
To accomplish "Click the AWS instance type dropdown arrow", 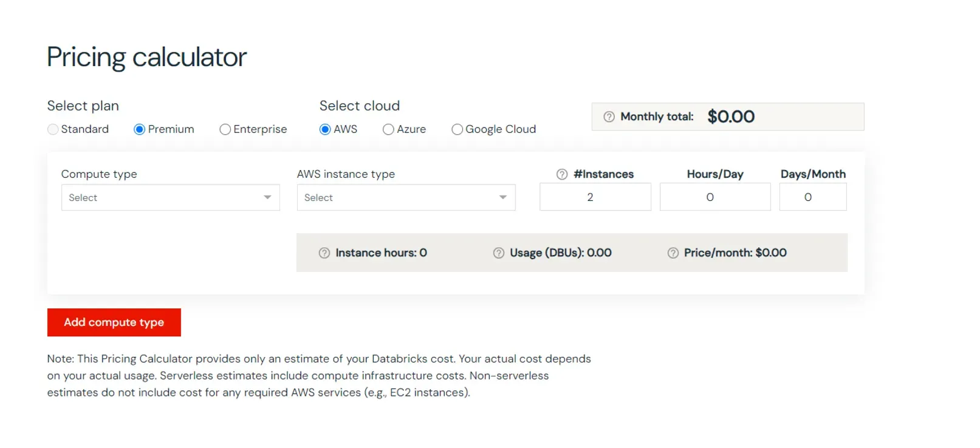I will [x=503, y=198].
